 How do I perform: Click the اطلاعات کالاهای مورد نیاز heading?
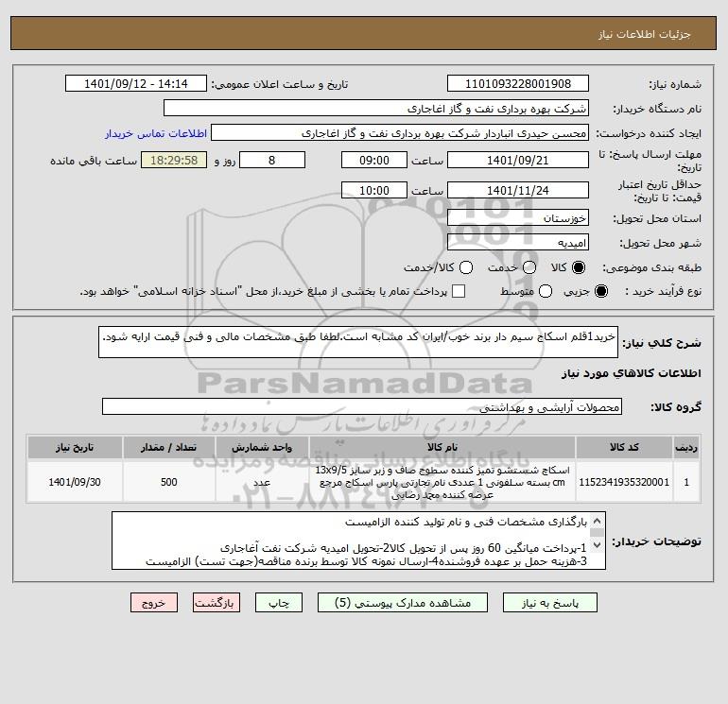click(632, 373)
